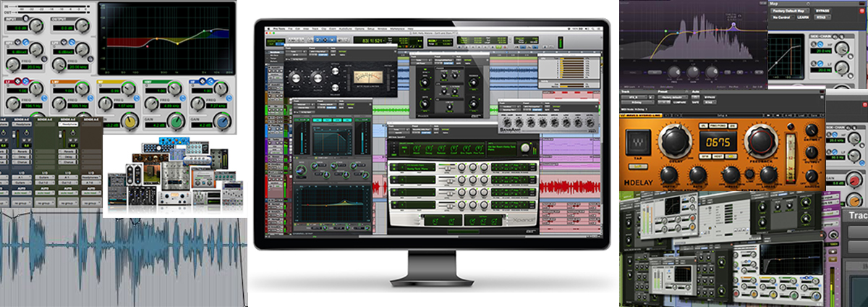
Task: Open the Window menu in Pro Tools
Action: coord(382,28)
